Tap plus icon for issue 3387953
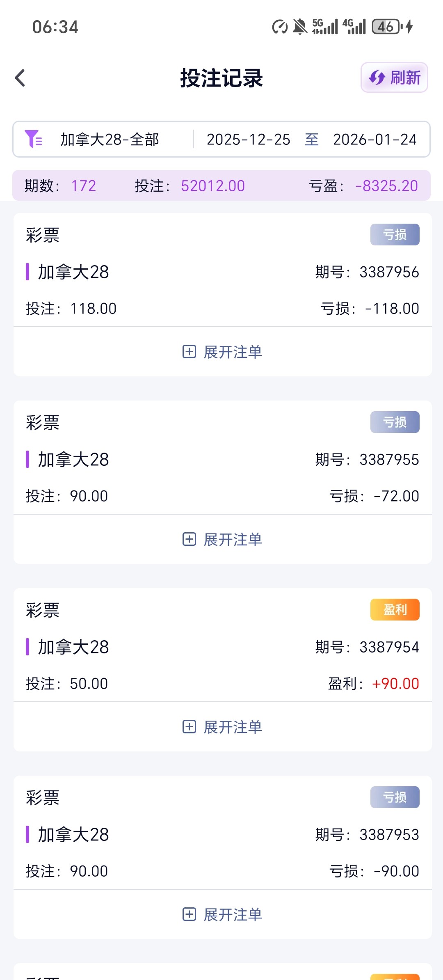Screen dimensions: 443x980 click(189, 914)
